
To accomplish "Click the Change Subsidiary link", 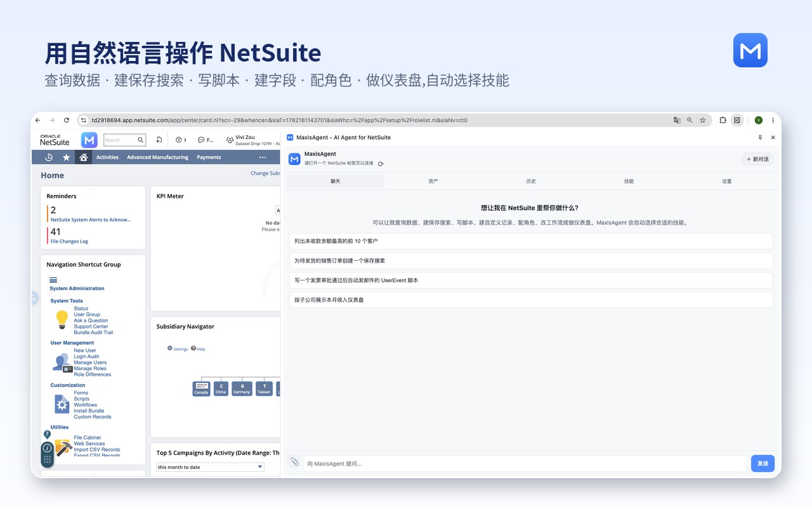I will 266,173.
